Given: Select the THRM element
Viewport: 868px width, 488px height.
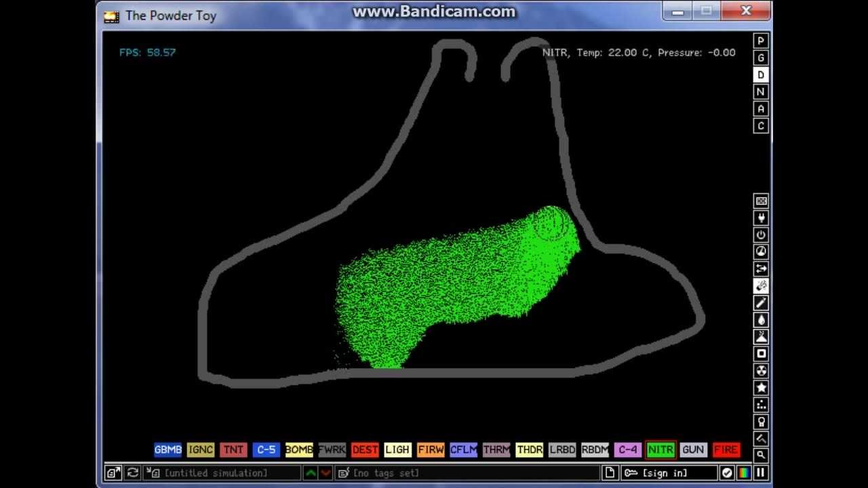Looking at the screenshot, I should tap(496, 449).
